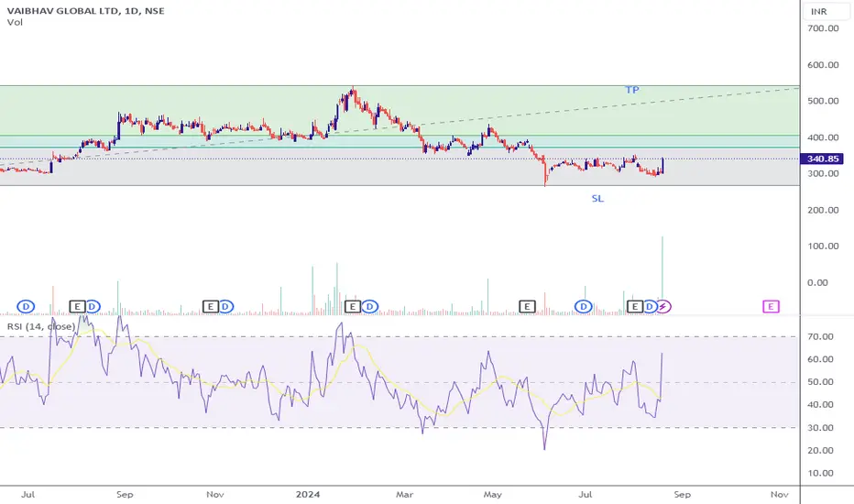Click the 500.00 price axis label
The height and width of the screenshot is (504, 854).
click(x=823, y=101)
